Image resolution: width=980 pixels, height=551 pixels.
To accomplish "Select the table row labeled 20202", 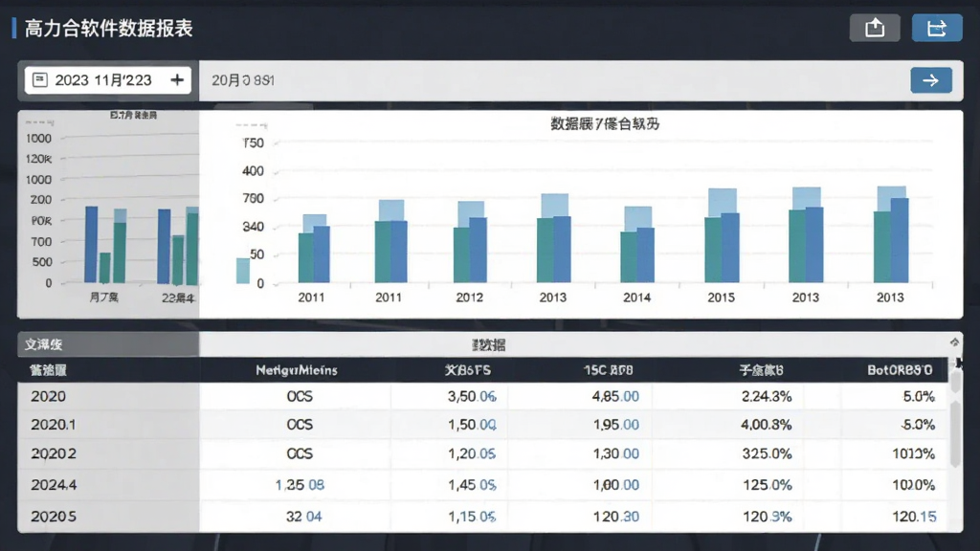I will (482, 453).
